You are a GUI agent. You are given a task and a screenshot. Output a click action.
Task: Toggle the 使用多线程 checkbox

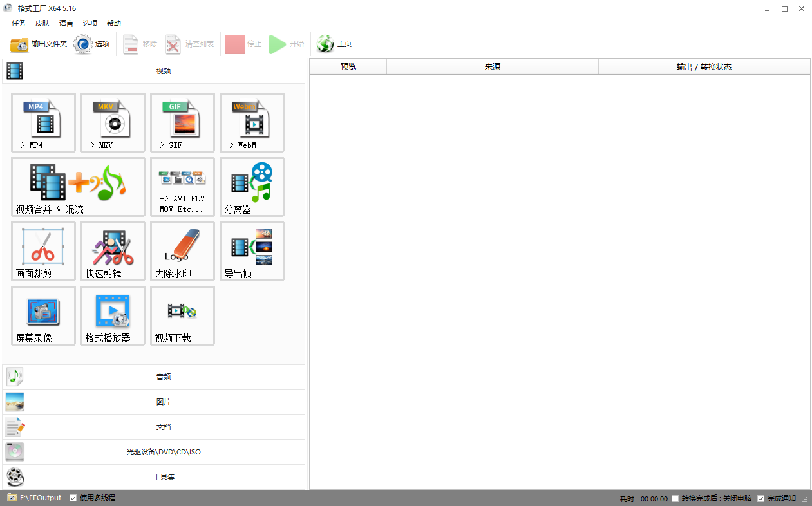coord(73,498)
